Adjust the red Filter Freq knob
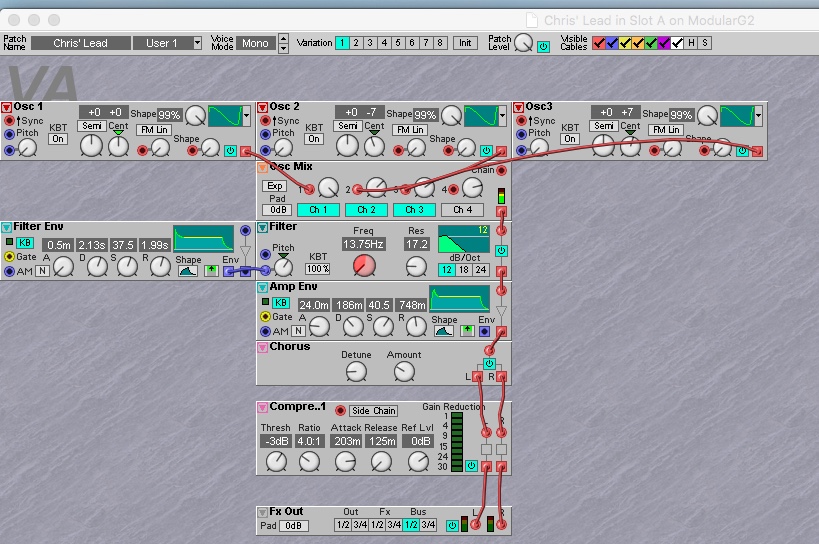 point(365,266)
